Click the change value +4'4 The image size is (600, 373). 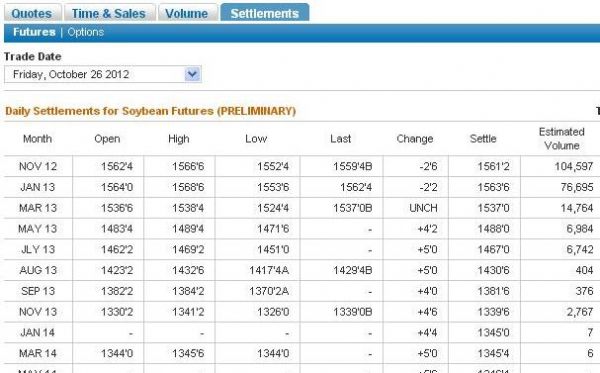click(427, 332)
